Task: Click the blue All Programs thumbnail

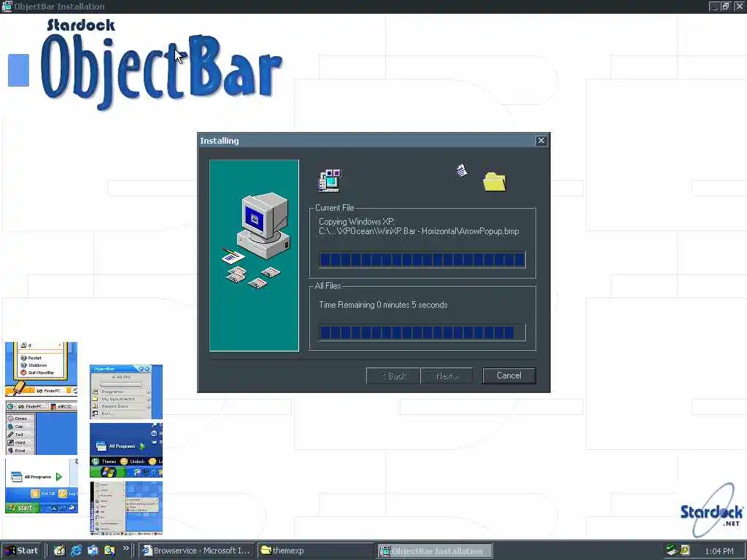Action: pos(126,451)
